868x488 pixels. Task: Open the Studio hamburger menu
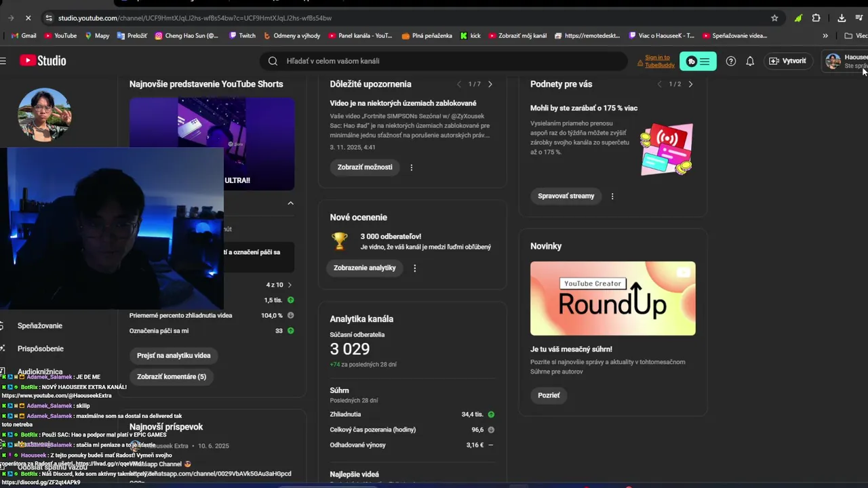[x=3, y=61]
